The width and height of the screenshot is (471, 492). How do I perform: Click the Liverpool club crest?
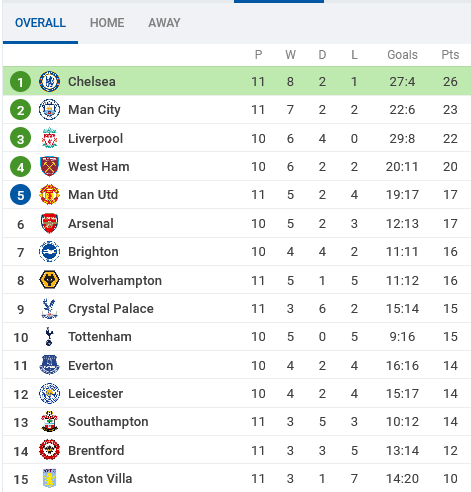(x=49, y=138)
